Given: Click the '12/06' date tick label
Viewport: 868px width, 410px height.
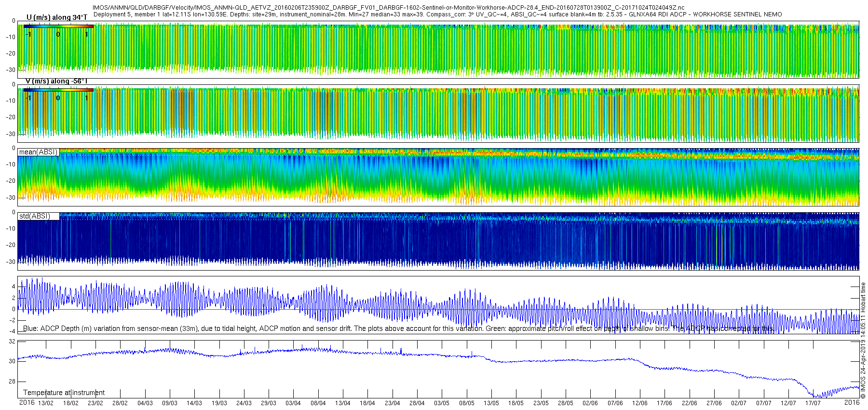Looking at the screenshot, I should (640, 403).
